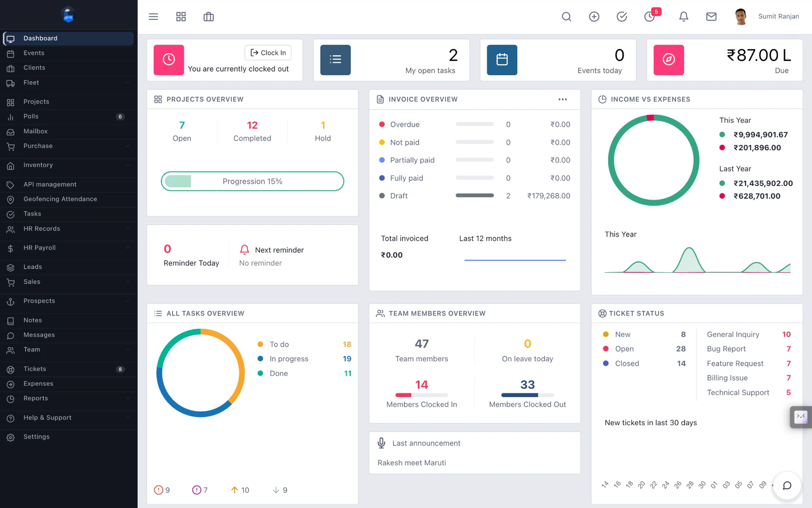Expand the Help & Support sidebar menu
The image size is (812, 508).
pyautogui.click(x=69, y=418)
